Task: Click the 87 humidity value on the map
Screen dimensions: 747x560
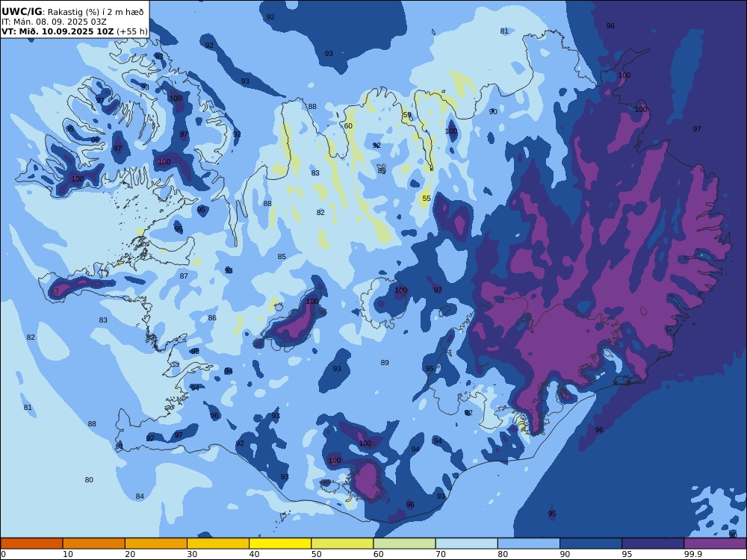Action: pyautogui.click(x=184, y=276)
